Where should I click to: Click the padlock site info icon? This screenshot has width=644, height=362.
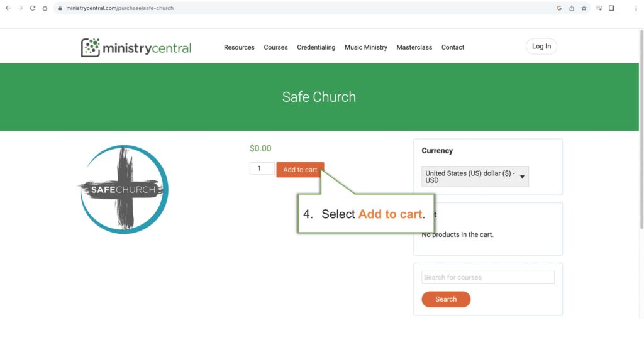(x=60, y=8)
